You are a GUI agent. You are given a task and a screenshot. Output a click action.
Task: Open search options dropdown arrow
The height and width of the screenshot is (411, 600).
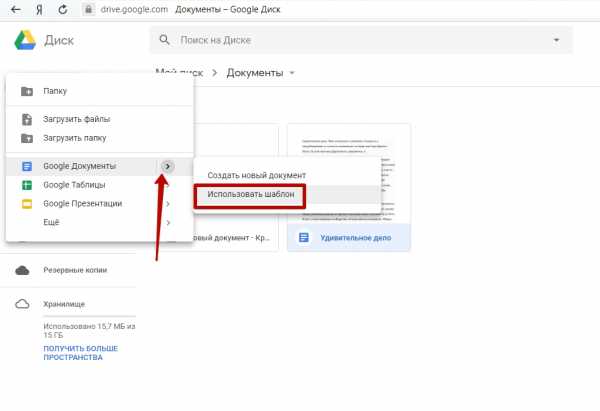pos(556,40)
